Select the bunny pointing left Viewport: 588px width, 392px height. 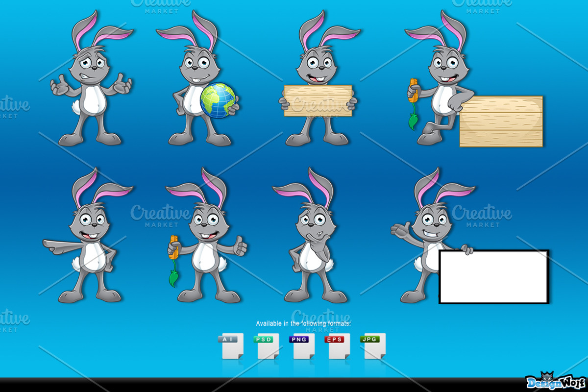[88, 235]
